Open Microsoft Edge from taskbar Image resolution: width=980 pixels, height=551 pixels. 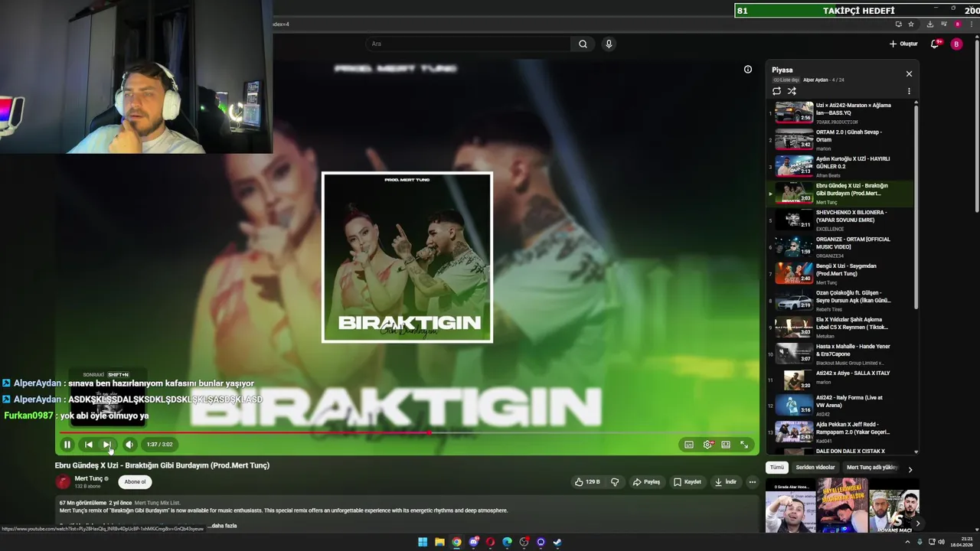pos(507,543)
